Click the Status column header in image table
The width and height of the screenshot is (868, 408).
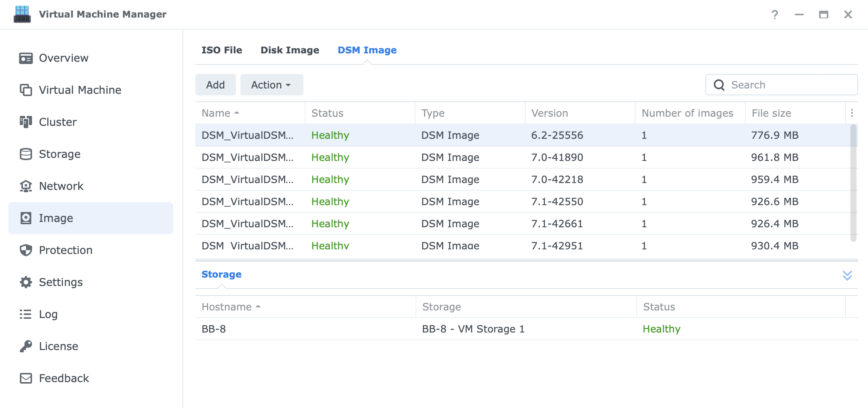coord(360,113)
